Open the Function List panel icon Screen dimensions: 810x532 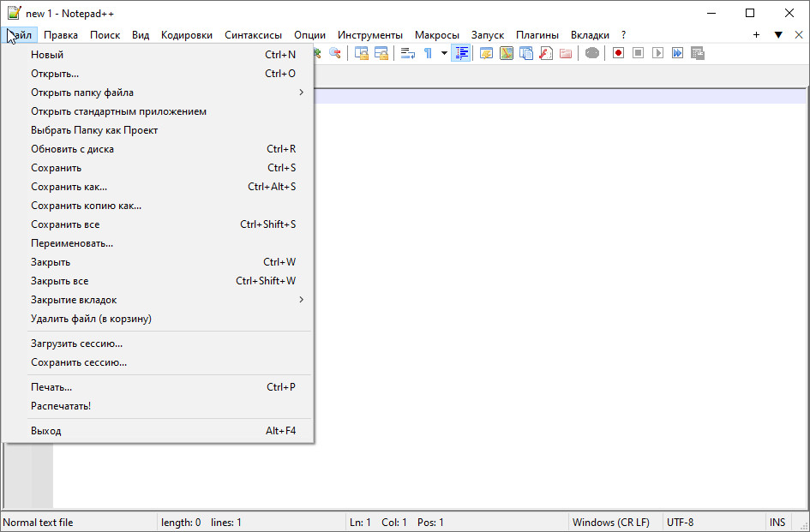(545, 53)
